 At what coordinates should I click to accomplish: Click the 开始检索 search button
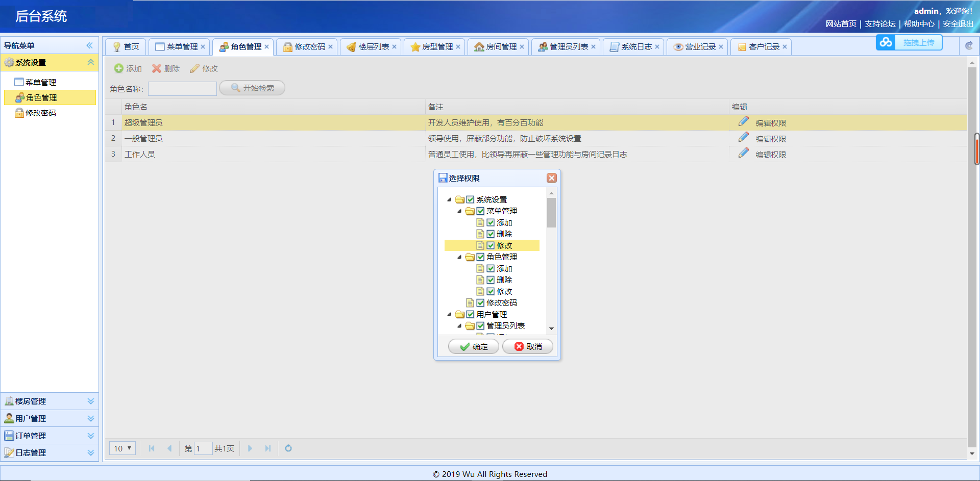[252, 88]
